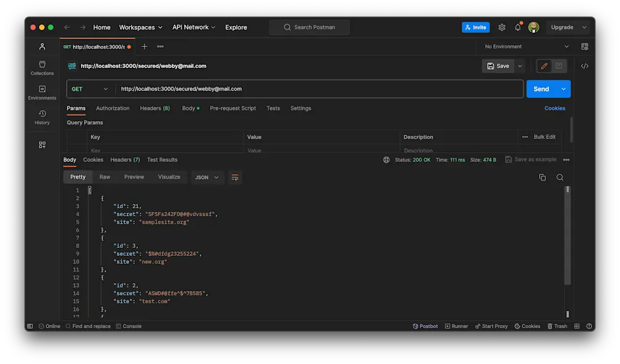The width and height of the screenshot is (620, 364).
Task: Open Postbot from the status bar
Action: pyautogui.click(x=425, y=326)
